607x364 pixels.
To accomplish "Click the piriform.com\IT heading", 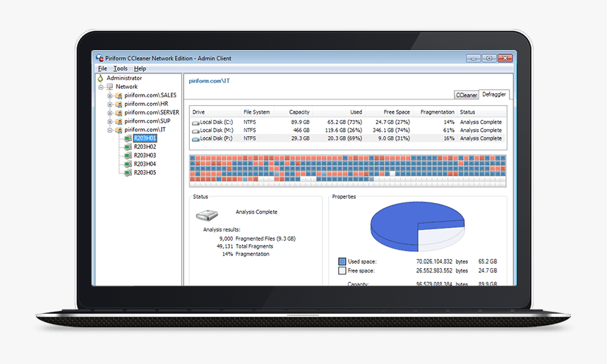I will pos(209,81).
